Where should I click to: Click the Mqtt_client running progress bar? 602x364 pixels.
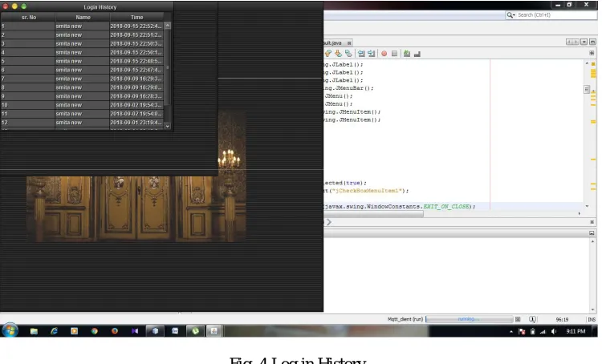(470, 319)
